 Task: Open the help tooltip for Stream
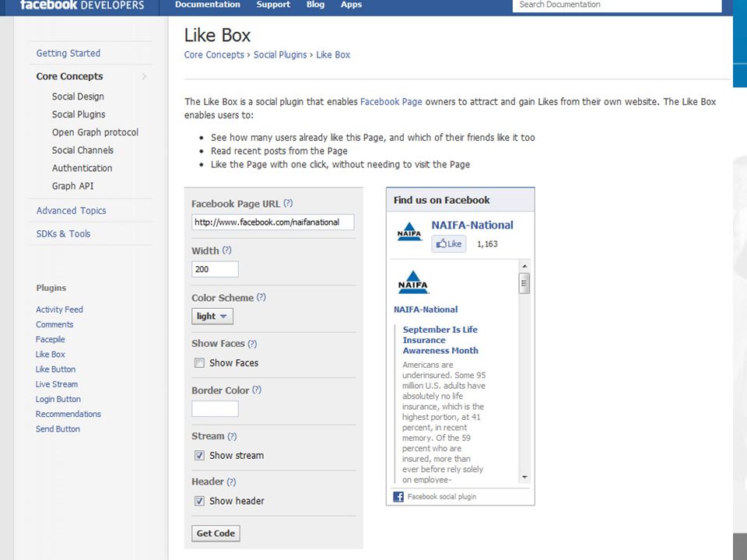tap(232, 436)
